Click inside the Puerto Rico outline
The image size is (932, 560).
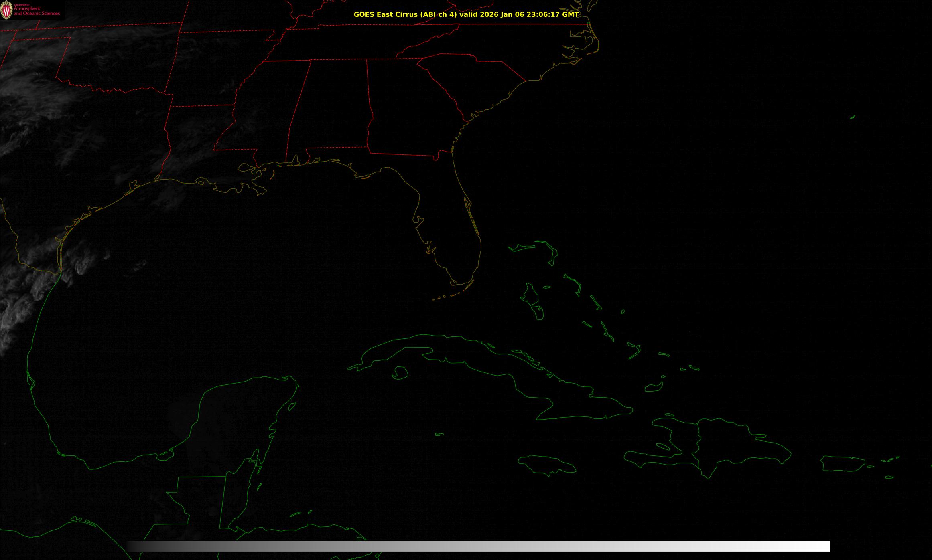pos(843,463)
